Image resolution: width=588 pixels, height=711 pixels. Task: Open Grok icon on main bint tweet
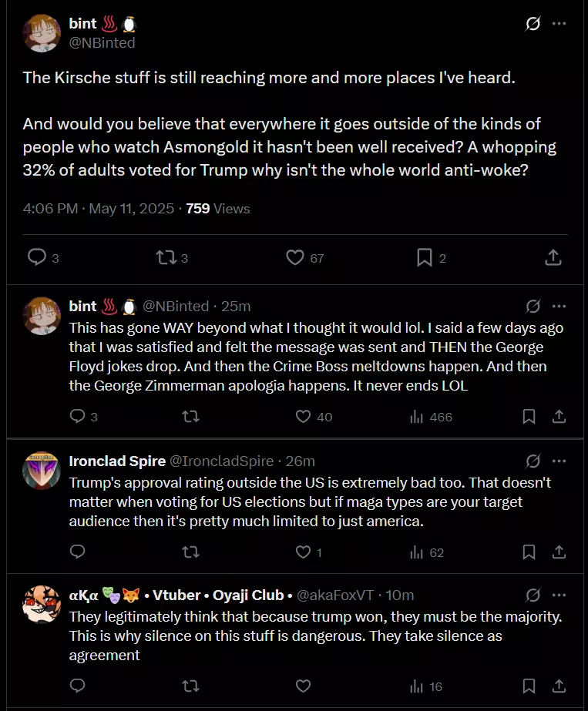tap(533, 24)
